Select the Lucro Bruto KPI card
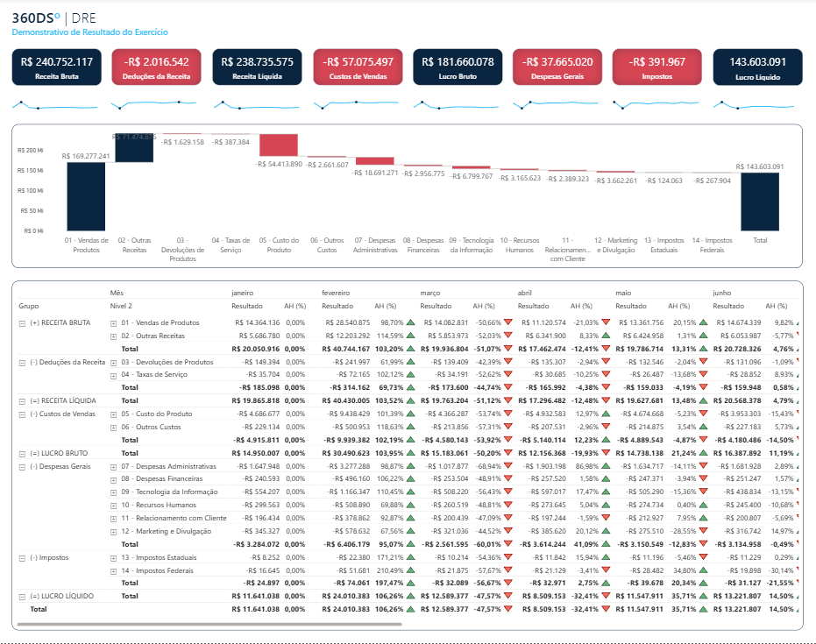This screenshot has height=644, width=816. click(458, 67)
